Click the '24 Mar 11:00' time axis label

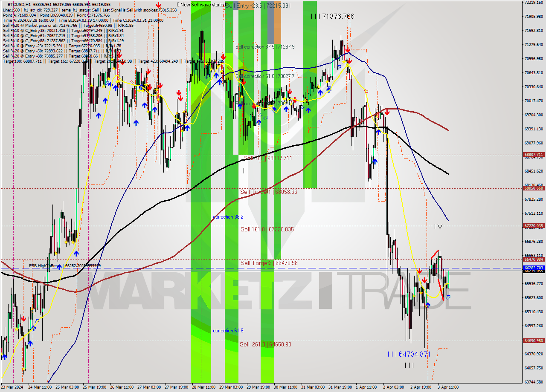[x=40, y=387]
